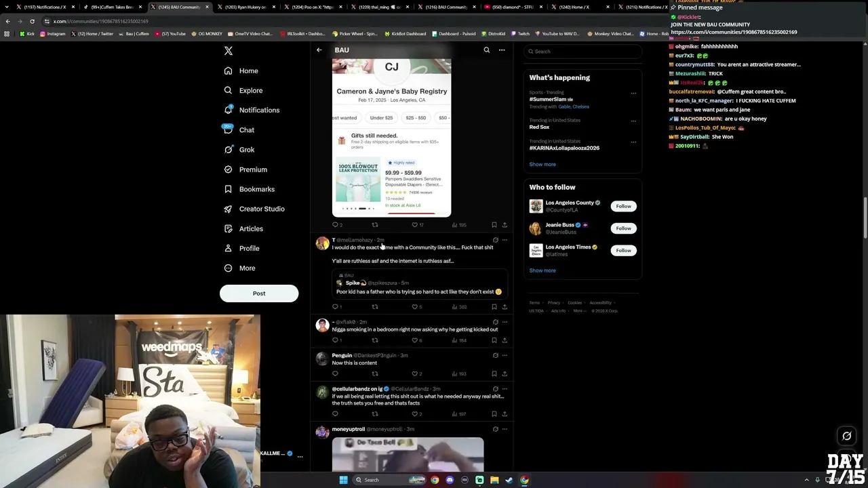This screenshot has height=488, width=868.
Task: Reply to the @mellamohazy post
Action: click(335, 307)
